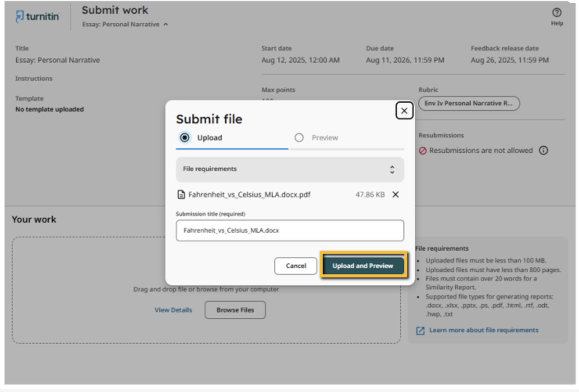This screenshot has height=392, width=579.
Task: Click the 47.86 KB file size
Action: [x=370, y=194]
